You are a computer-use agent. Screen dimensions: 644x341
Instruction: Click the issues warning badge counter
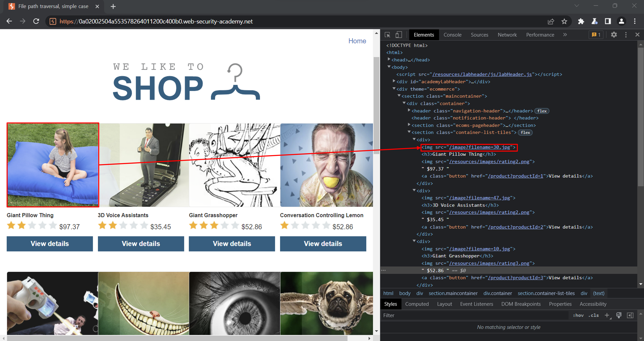596,35
